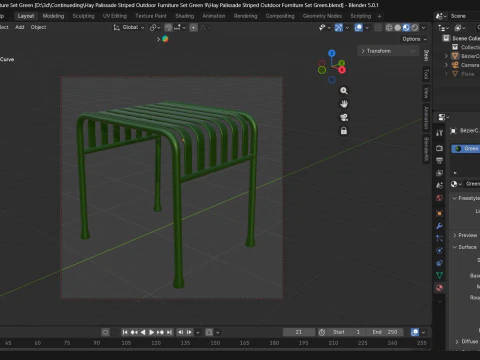Click frame 150 on timeline ruler

coord(215,343)
